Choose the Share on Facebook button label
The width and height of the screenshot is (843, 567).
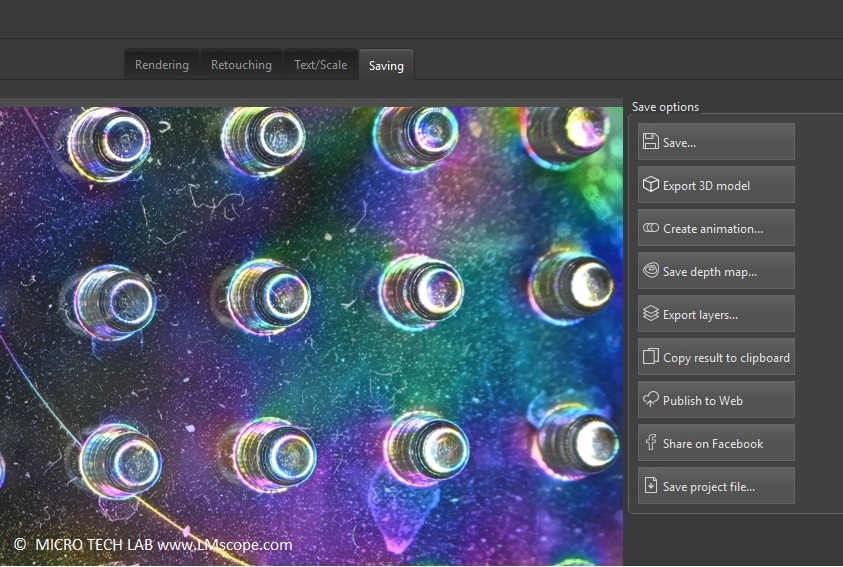coord(713,444)
